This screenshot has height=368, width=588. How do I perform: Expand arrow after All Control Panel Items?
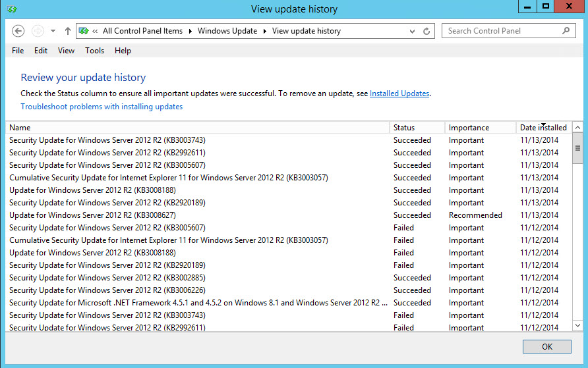click(190, 31)
